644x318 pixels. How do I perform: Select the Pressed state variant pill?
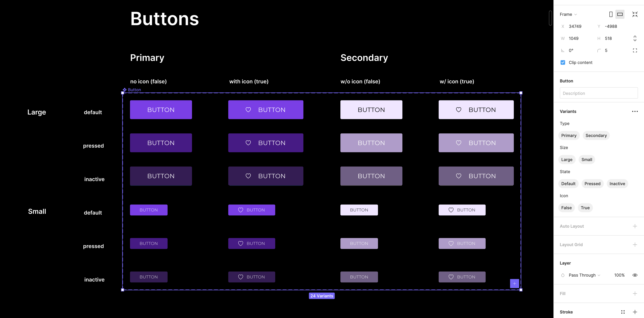[593, 183]
